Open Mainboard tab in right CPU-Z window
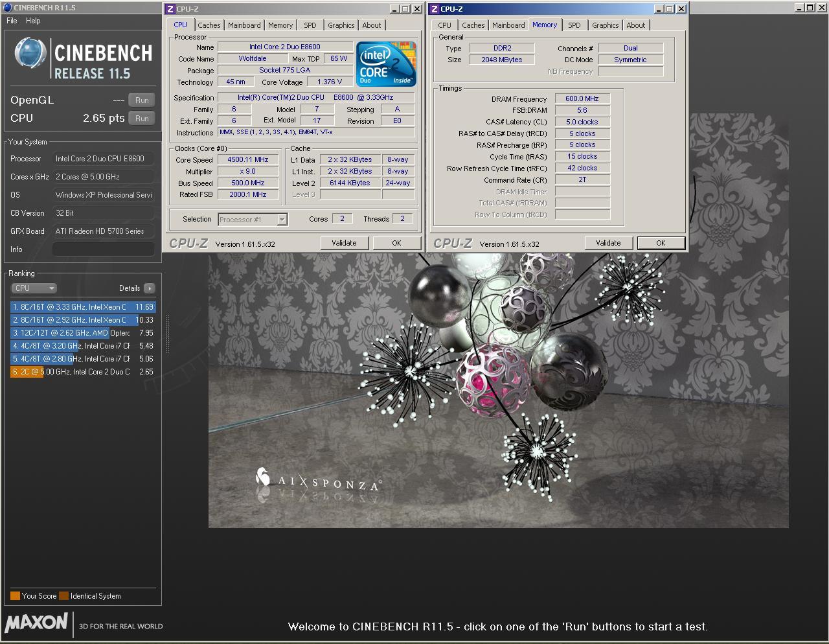 coord(508,25)
